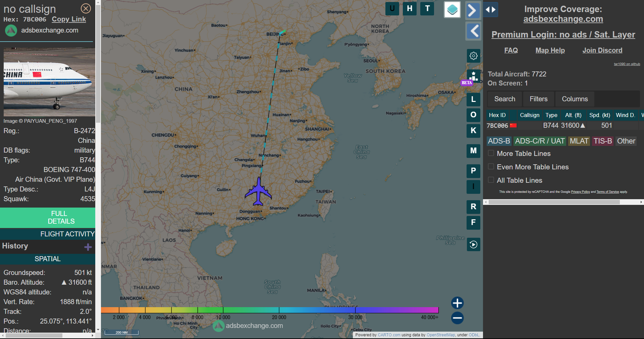This screenshot has height=339, width=644.
Task: Click the U map toggle button
Action: pos(392,9)
